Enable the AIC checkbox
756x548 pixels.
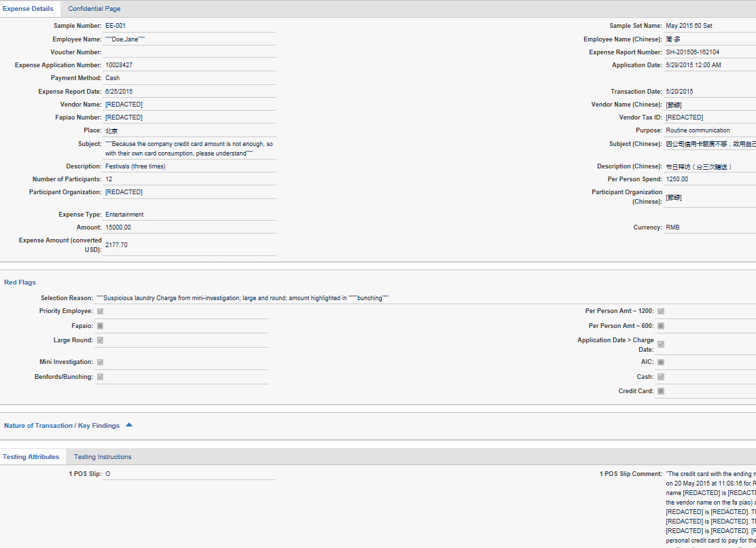(661, 362)
